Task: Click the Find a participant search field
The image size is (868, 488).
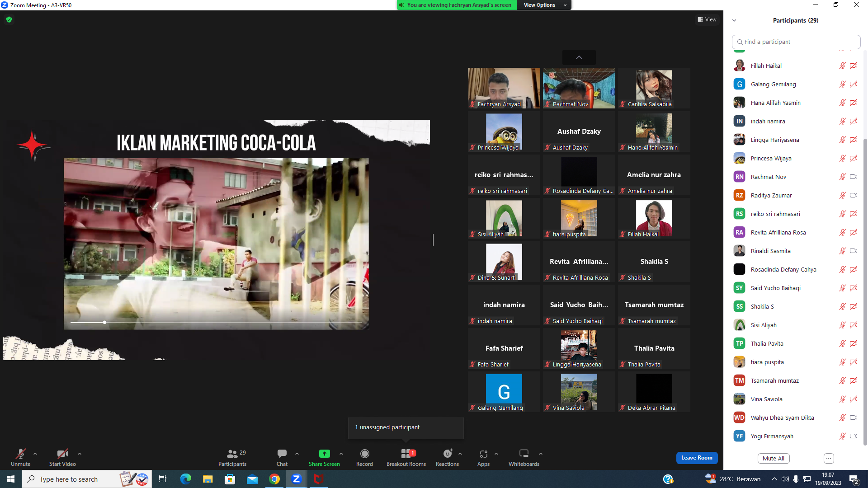Action: click(796, 42)
